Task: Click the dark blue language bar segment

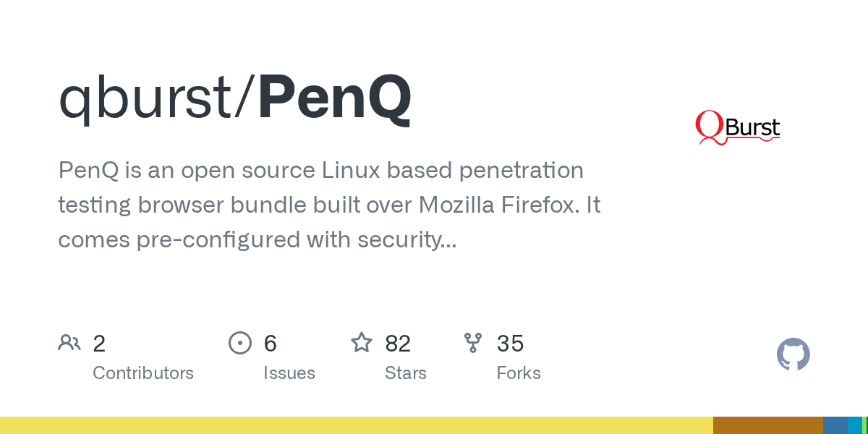Action: pyautogui.click(x=835, y=425)
